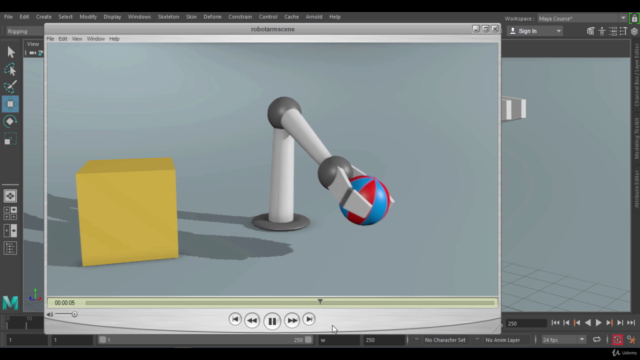Open the player's Window menu
The image size is (640, 360).
coord(96,39)
